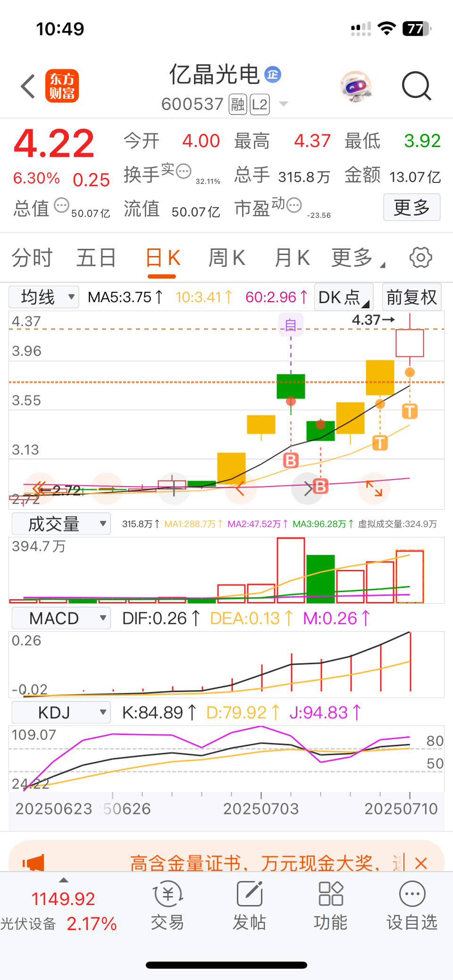Select the 日K chart tab

click(163, 258)
